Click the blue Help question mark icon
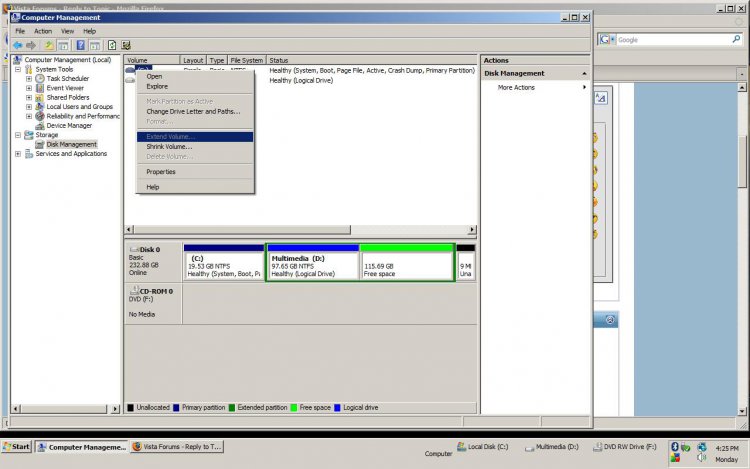750x469 pixels. [80, 45]
